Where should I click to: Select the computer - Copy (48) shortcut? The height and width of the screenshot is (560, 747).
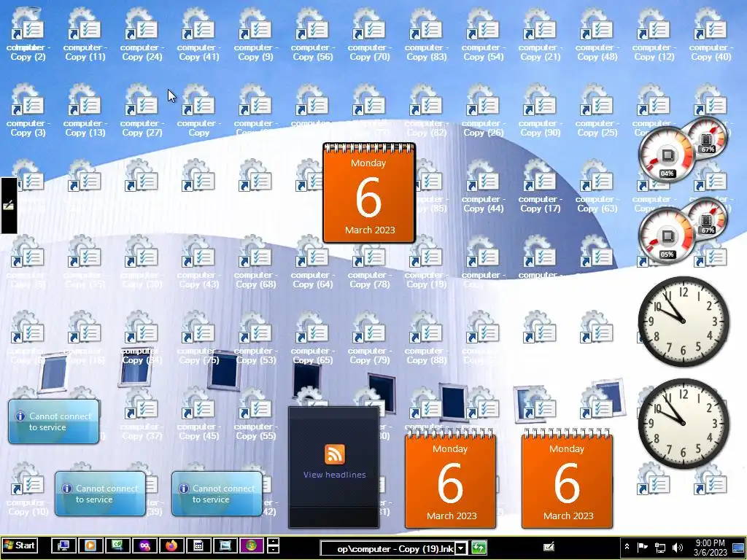[x=597, y=34]
